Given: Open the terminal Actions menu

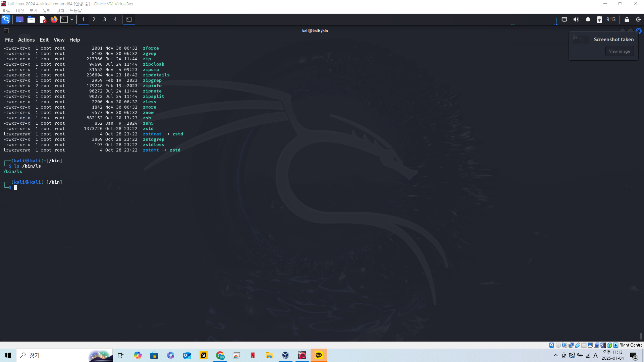Looking at the screenshot, I should tap(26, 40).
